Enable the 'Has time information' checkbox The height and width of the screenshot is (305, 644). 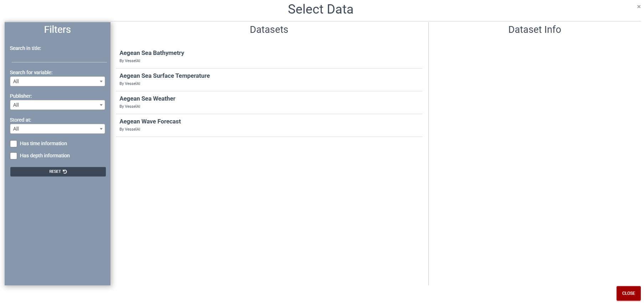[14, 144]
